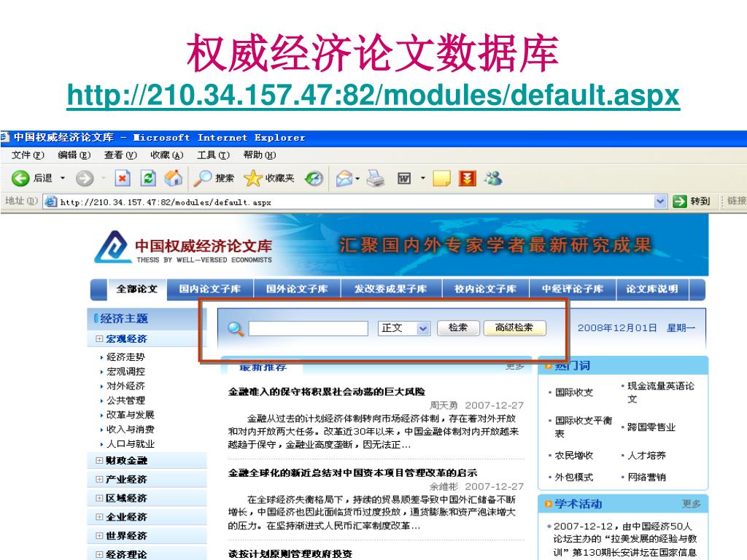Open the 收藏(A) menu
747x560 pixels.
pyautogui.click(x=167, y=155)
